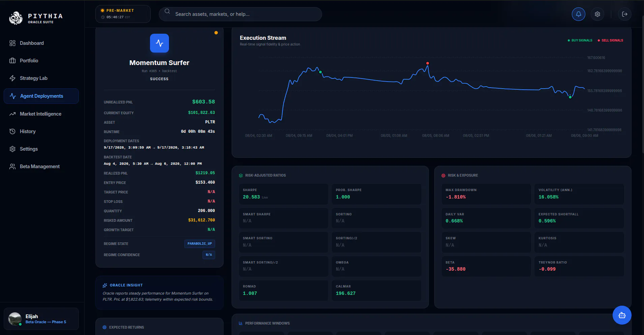Open the notifications bell
Viewport: 644px width, 335px height.
(578, 14)
